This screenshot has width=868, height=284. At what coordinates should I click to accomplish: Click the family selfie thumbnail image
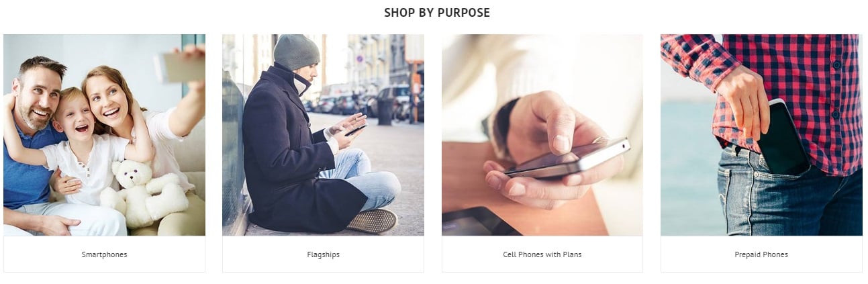(x=104, y=135)
